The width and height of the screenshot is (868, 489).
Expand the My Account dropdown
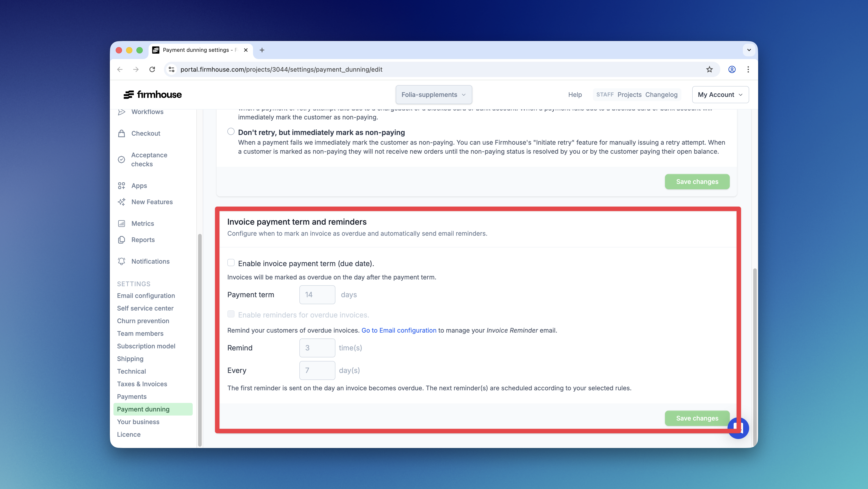tap(720, 94)
